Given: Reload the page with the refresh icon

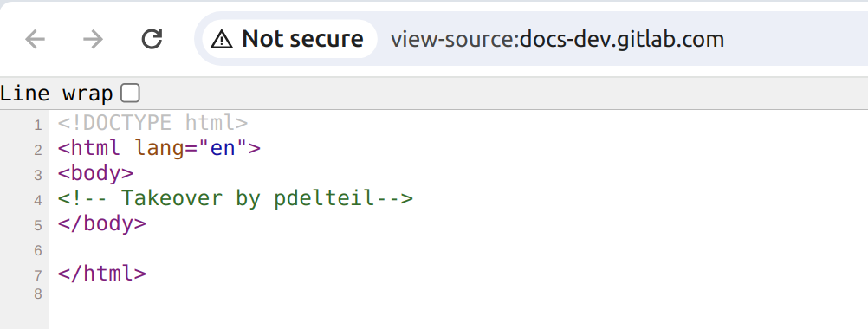Looking at the screenshot, I should pos(152,39).
